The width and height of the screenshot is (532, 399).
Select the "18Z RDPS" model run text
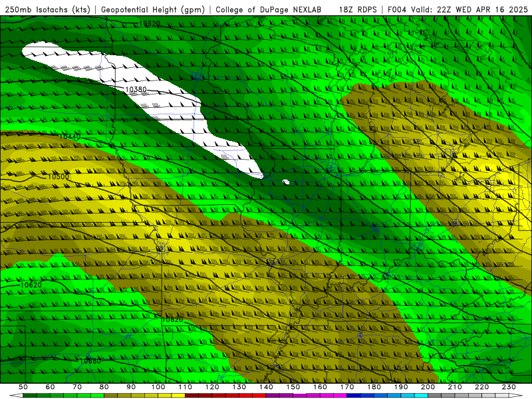tap(358, 10)
